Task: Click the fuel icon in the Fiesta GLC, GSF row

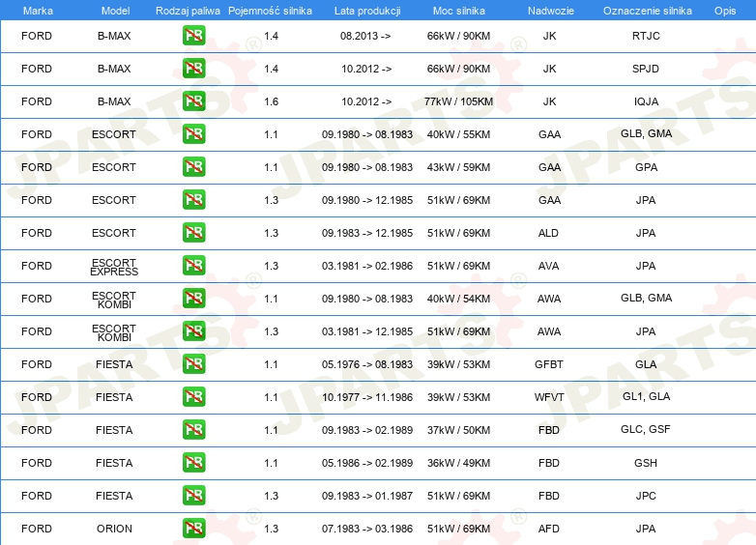Action: 193,430
